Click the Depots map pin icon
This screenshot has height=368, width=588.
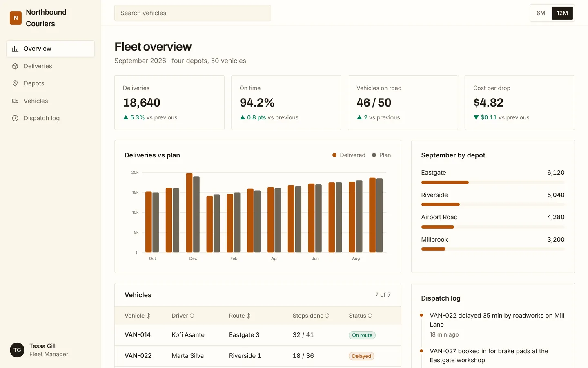(15, 83)
